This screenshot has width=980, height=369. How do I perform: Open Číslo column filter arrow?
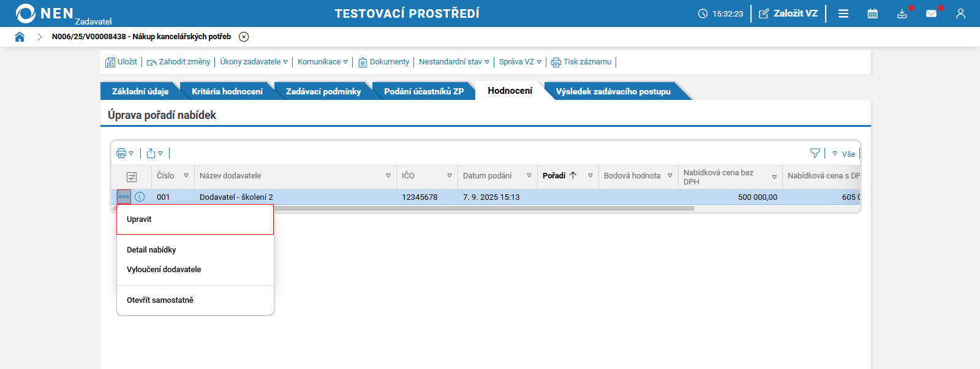pyautogui.click(x=186, y=175)
